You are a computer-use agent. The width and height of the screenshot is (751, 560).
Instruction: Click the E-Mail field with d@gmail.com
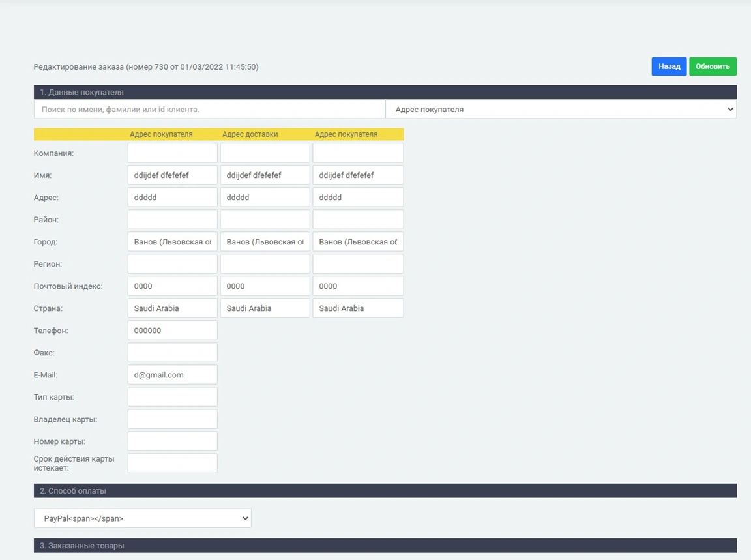(172, 375)
